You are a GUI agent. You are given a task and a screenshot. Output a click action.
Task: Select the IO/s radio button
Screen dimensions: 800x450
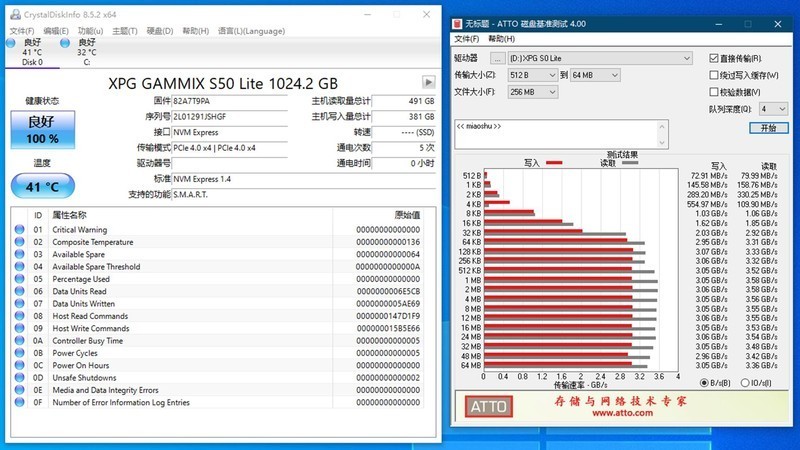(x=744, y=383)
